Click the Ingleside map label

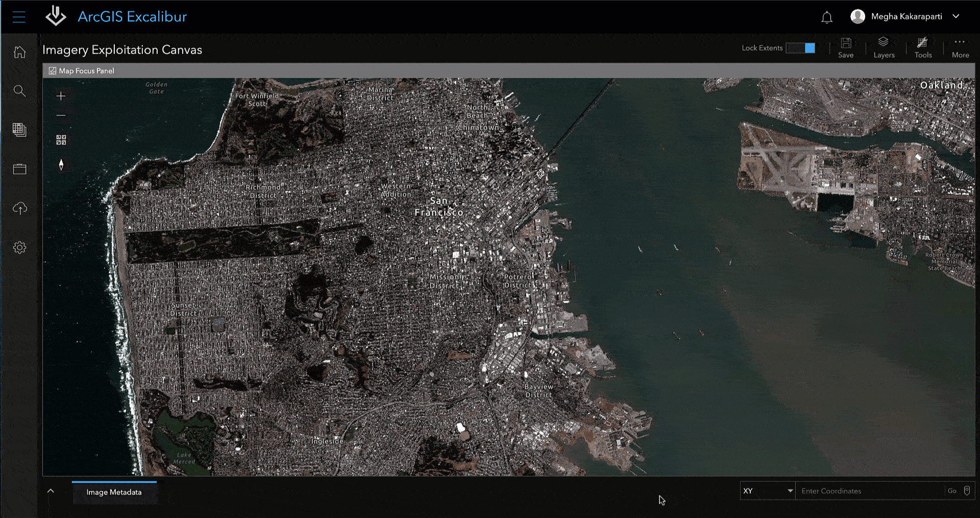pos(327,441)
